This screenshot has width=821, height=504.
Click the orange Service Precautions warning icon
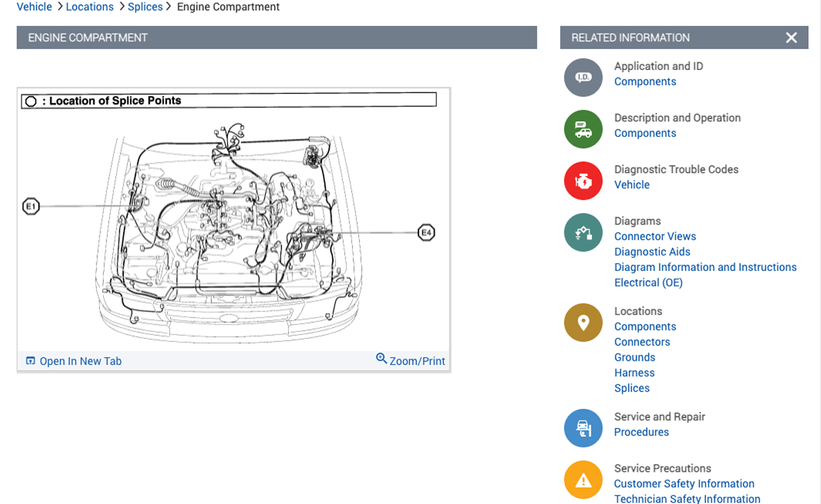click(x=583, y=479)
